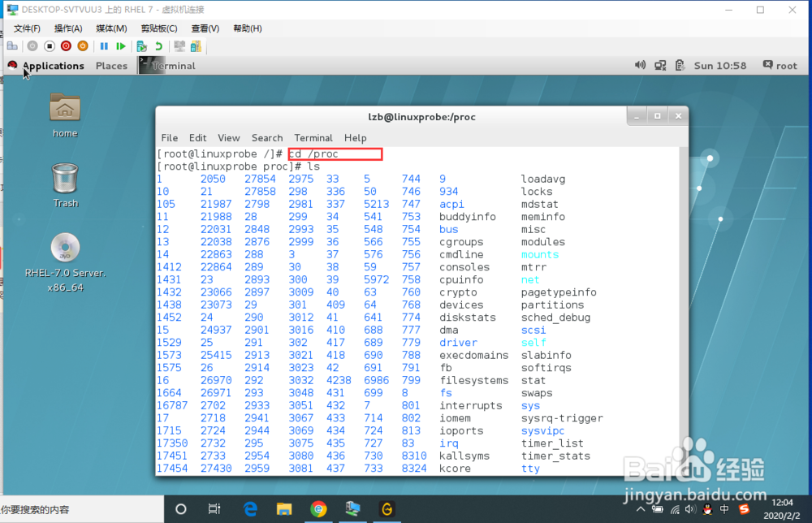
Task: Click the Windows search box
Action: coord(82,509)
